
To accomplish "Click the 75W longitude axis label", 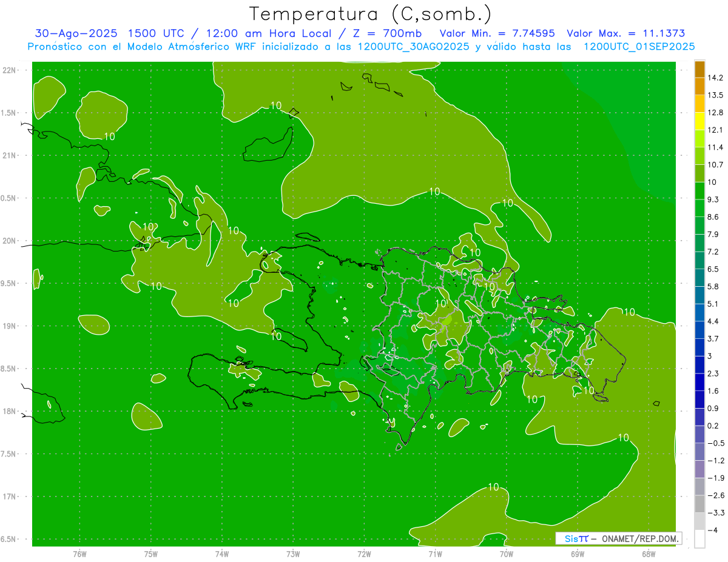I will [x=151, y=554].
